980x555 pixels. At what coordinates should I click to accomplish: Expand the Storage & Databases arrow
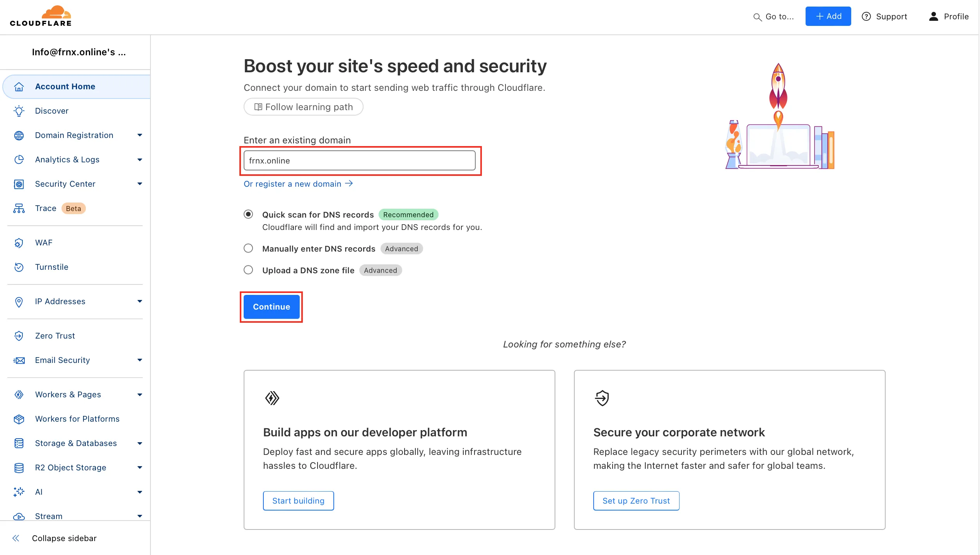coord(140,443)
